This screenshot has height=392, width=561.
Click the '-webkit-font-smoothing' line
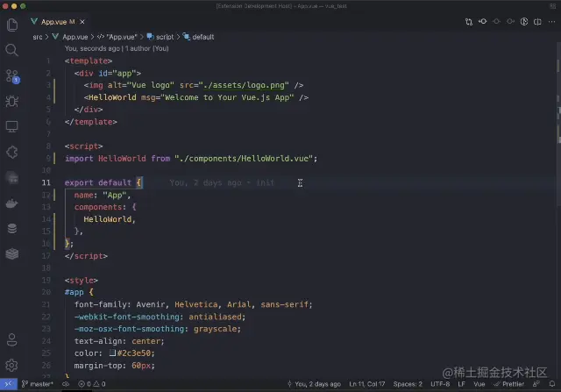(x=160, y=317)
